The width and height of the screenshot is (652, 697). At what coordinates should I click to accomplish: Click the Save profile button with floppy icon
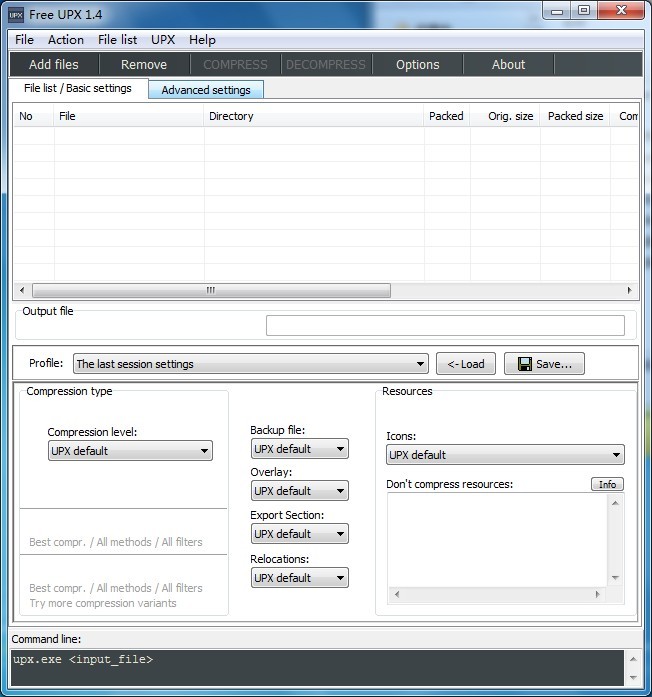coord(544,364)
